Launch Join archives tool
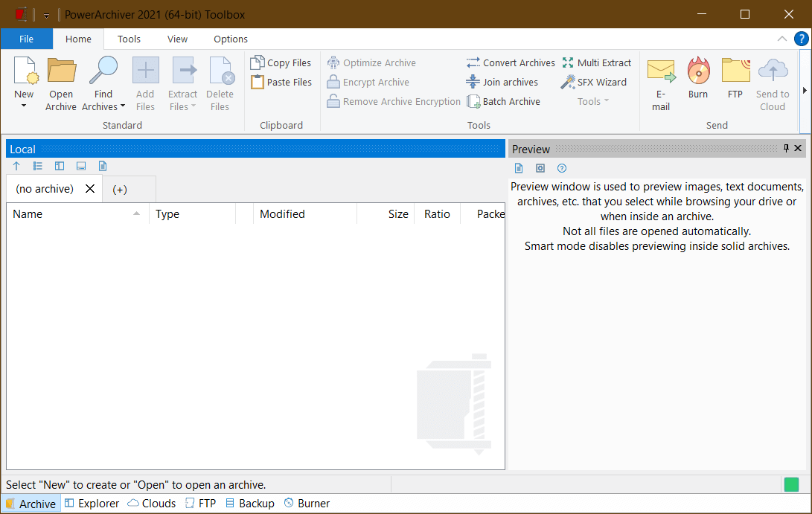 [x=502, y=83]
